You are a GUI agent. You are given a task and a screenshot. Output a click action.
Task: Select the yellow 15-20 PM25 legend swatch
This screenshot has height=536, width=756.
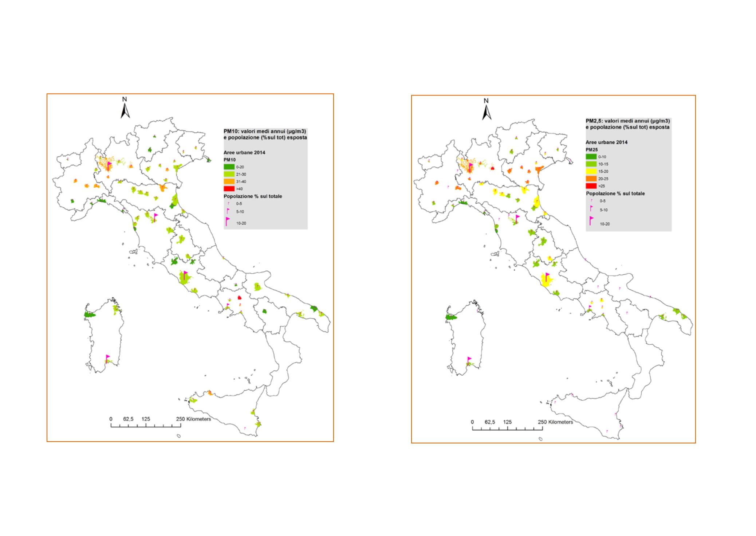(x=591, y=171)
